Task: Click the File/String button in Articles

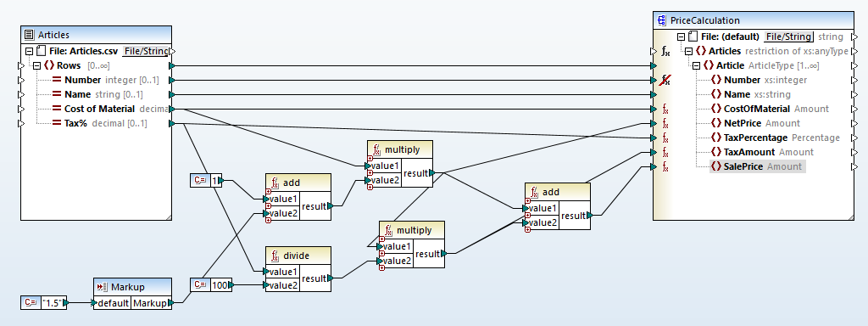Action: 145,51
